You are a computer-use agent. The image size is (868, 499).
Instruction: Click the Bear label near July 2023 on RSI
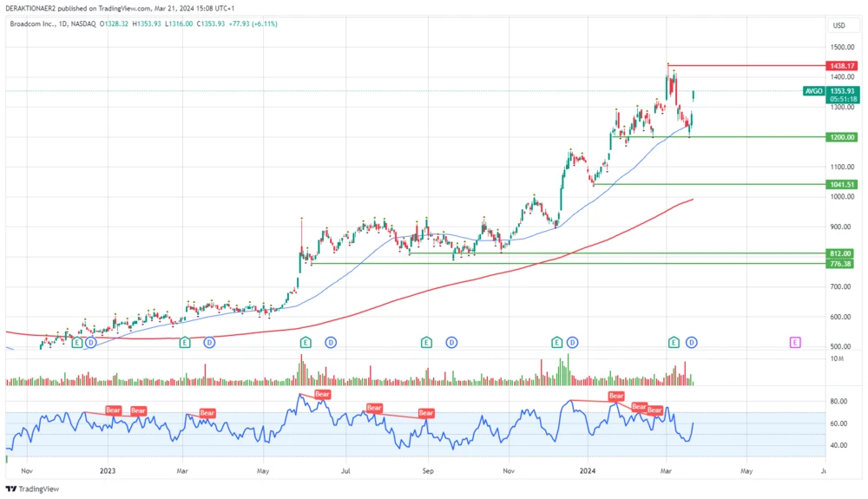(374, 408)
